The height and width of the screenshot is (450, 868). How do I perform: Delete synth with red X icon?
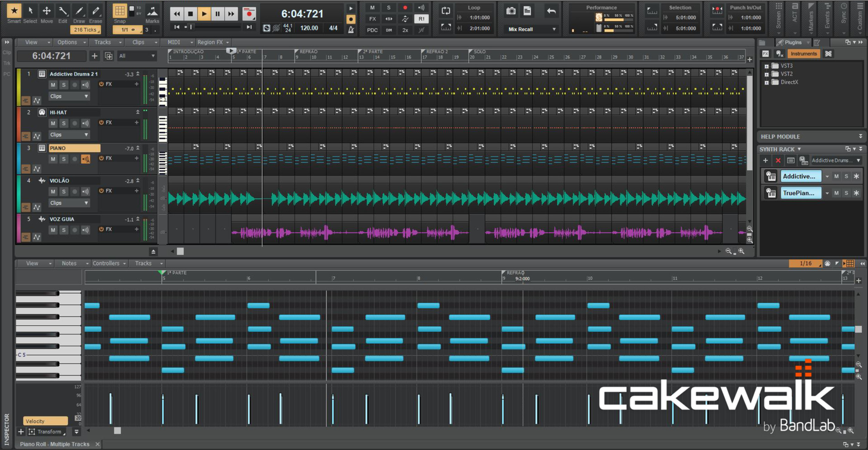pos(778,160)
